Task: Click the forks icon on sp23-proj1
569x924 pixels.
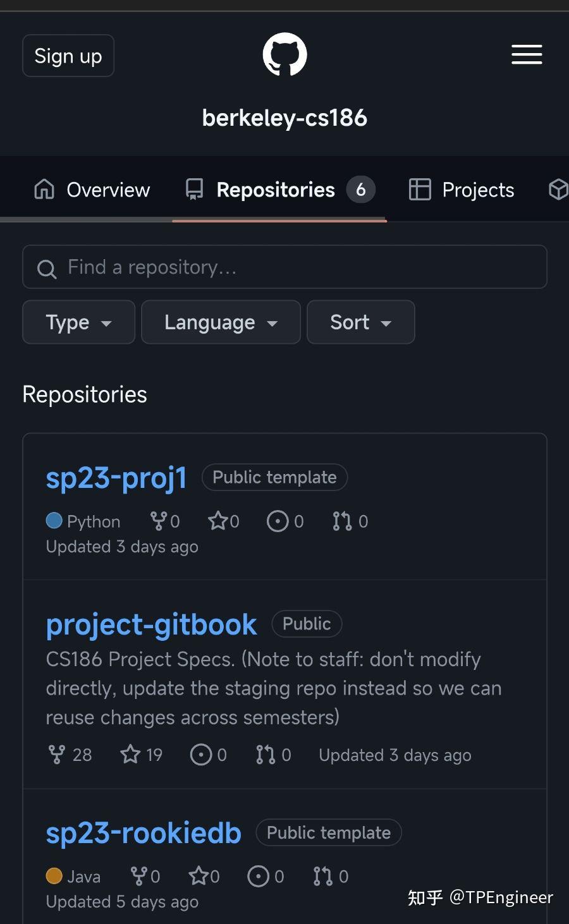Action: 158,521
